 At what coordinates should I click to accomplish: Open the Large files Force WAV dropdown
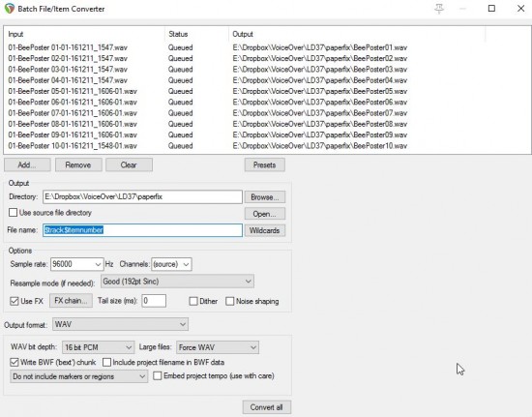click(x=218, y=347)
